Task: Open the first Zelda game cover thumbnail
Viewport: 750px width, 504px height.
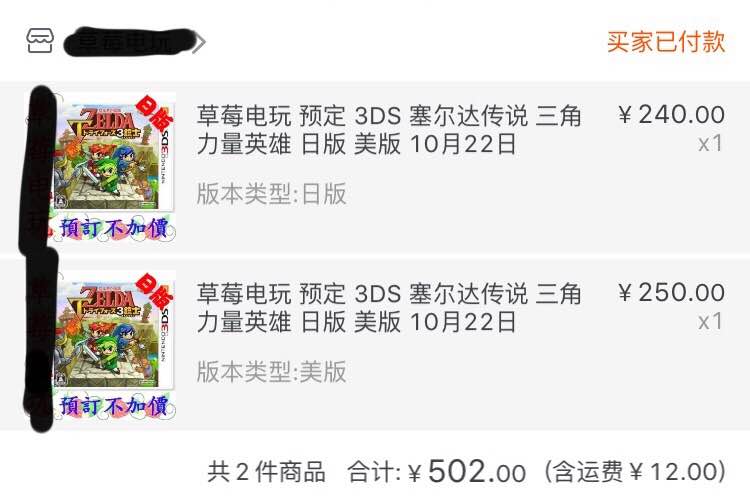Action: 112,153
